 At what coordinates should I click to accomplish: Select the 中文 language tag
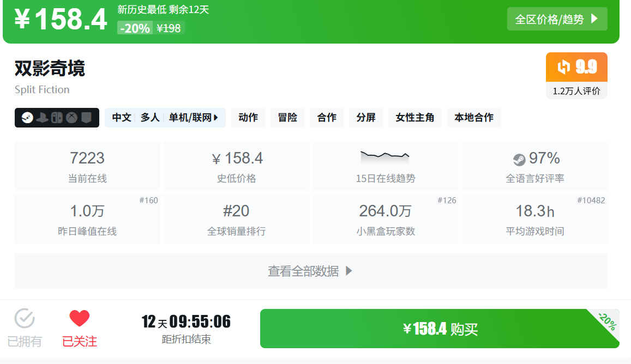(x=122, y=118)
